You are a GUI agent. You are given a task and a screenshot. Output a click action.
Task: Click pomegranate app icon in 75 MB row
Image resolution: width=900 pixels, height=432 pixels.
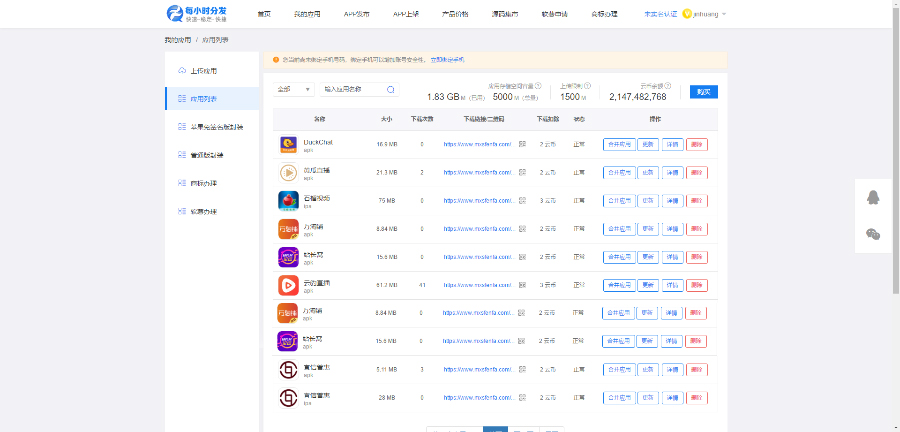coord(288,200)
